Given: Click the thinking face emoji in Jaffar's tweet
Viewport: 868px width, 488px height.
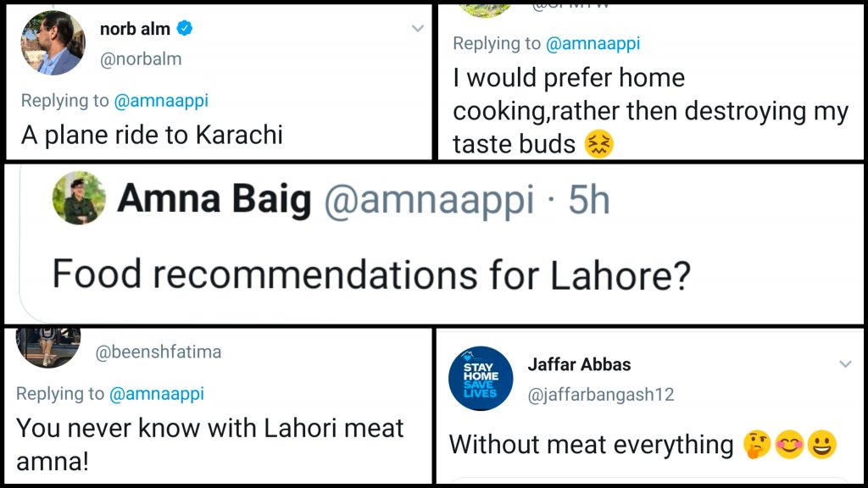Looking at the screenshot, I should pos(756,445).
